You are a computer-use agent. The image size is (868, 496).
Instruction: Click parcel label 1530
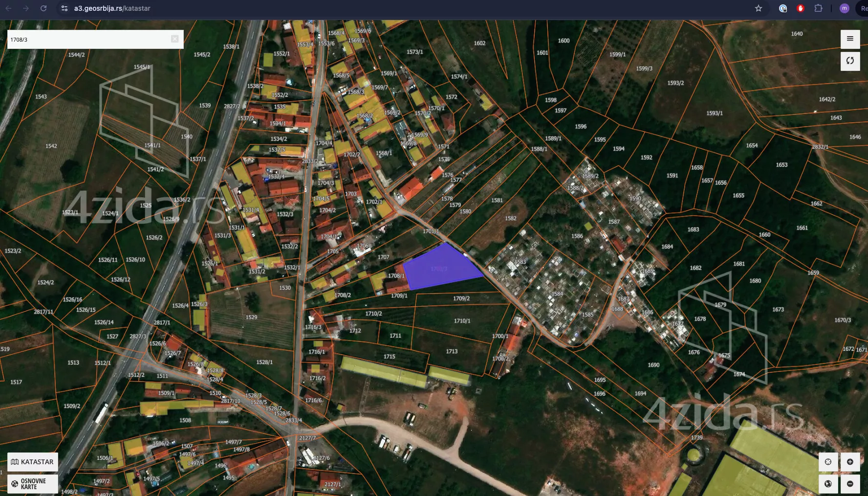tap(285, 288)
